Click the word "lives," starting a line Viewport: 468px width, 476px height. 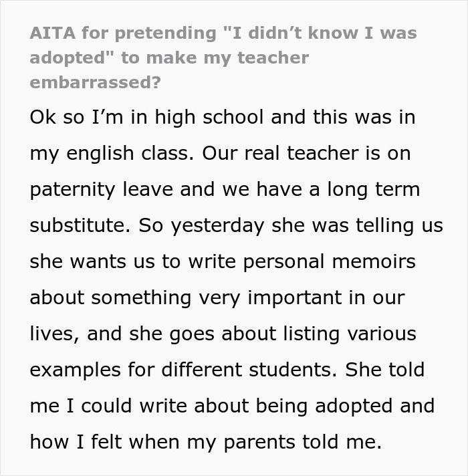[x=53, y=334]
